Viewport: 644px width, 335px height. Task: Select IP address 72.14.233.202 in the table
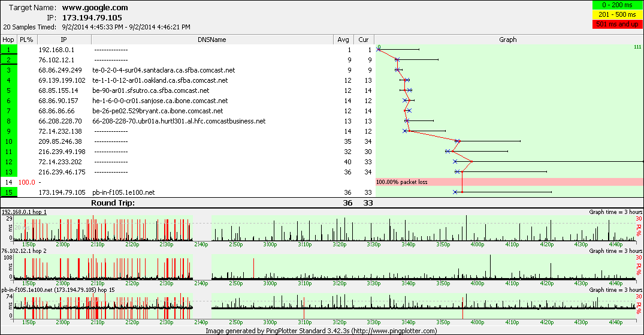[x=60, y=162]
